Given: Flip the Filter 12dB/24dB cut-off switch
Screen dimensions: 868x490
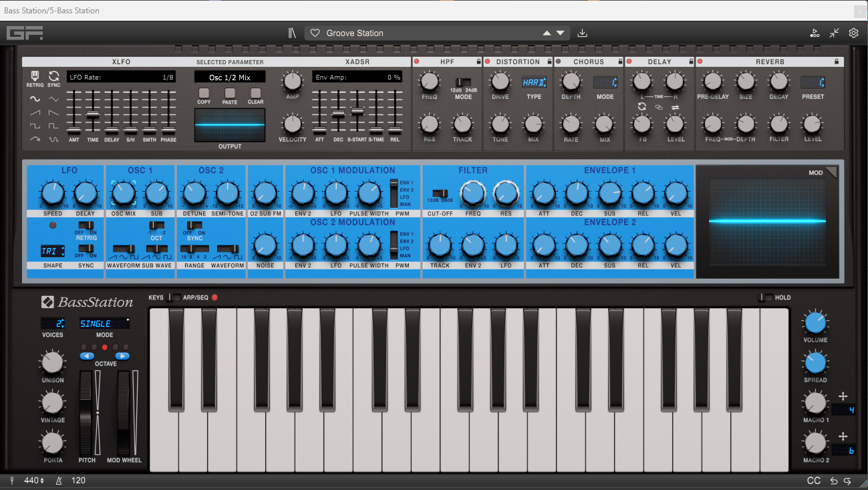Looking at the screenshot, I should click(x=440, y=193).
